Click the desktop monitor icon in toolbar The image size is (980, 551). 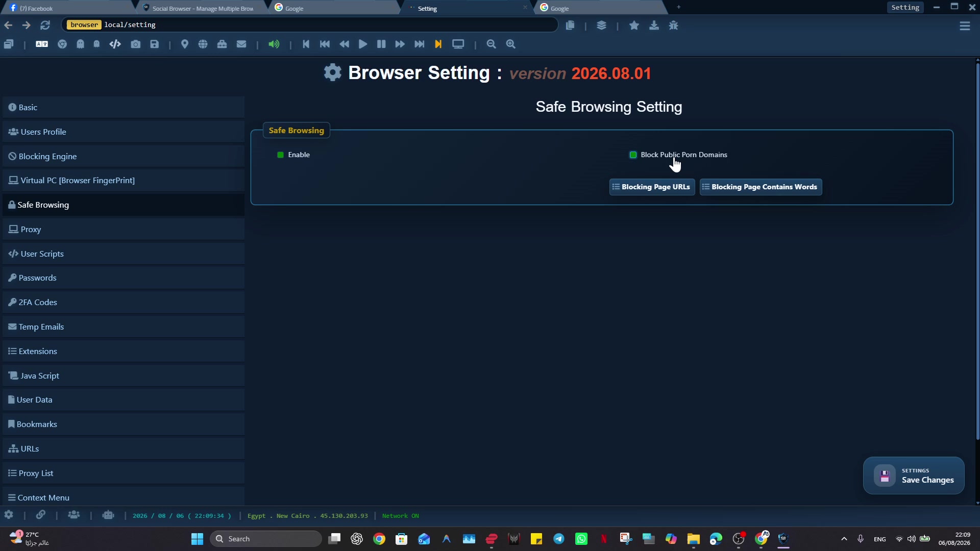[x=458, y=44]
